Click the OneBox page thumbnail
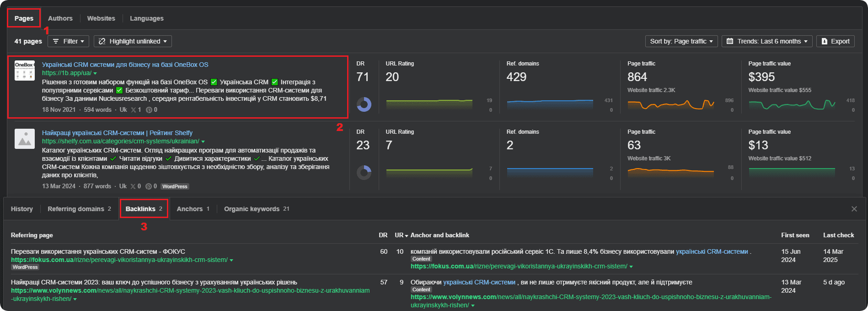868x311 pixels. pos(25,71)
